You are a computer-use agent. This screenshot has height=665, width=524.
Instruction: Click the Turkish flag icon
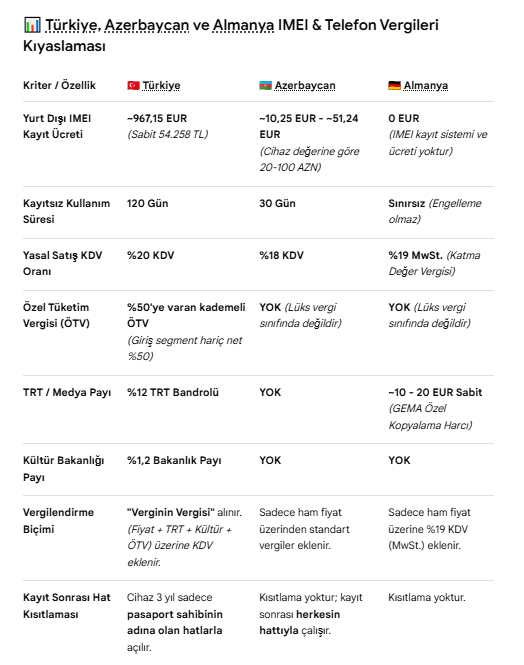tap(133, 86)
